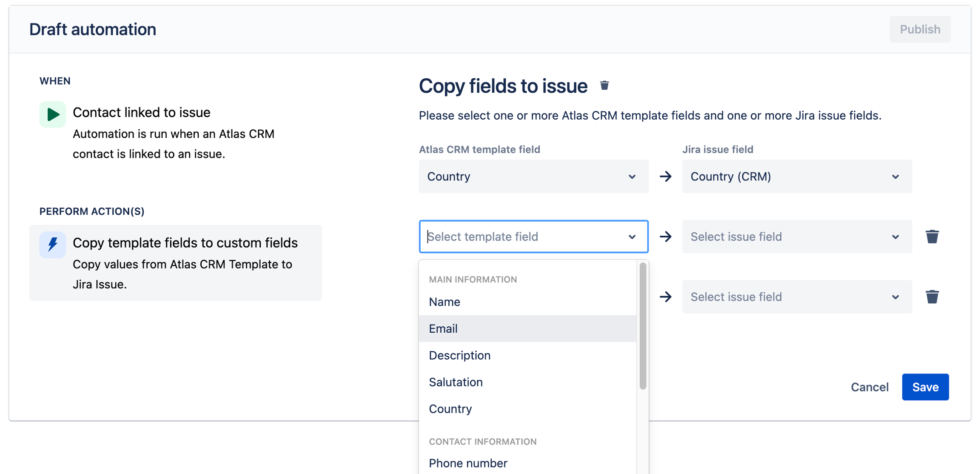This screenshot has width=980, height=474.
Task: Expand second row Select issue field dropdown
Action: (x=796, y=237)
